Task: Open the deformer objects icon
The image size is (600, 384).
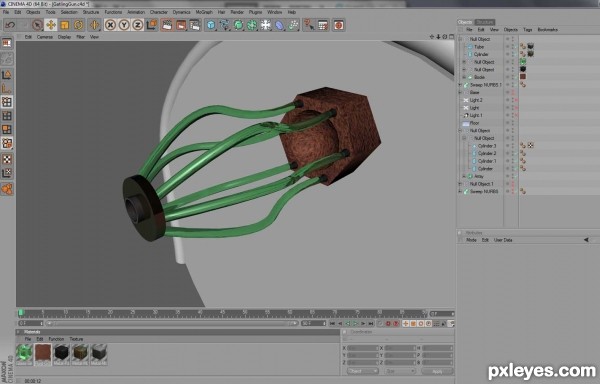Action: tap(279, 25)
